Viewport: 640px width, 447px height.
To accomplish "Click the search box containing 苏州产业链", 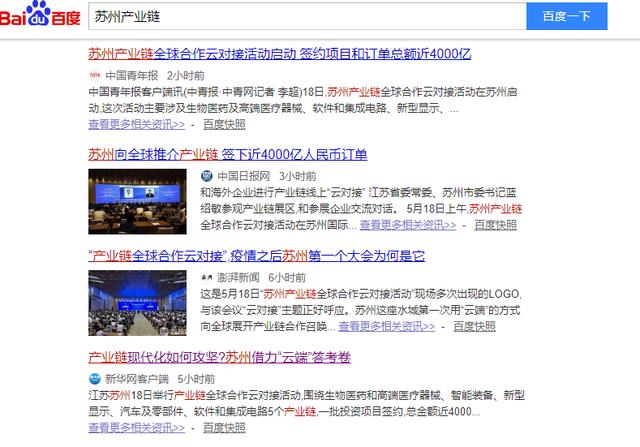I will pyautogui.click(x=307, y=16).
